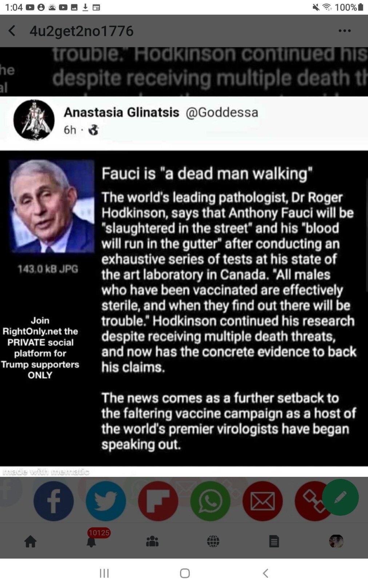Viewport: 368px width, 588px height.
Task: Share post to Twitter
Action: tap(106, 501)
